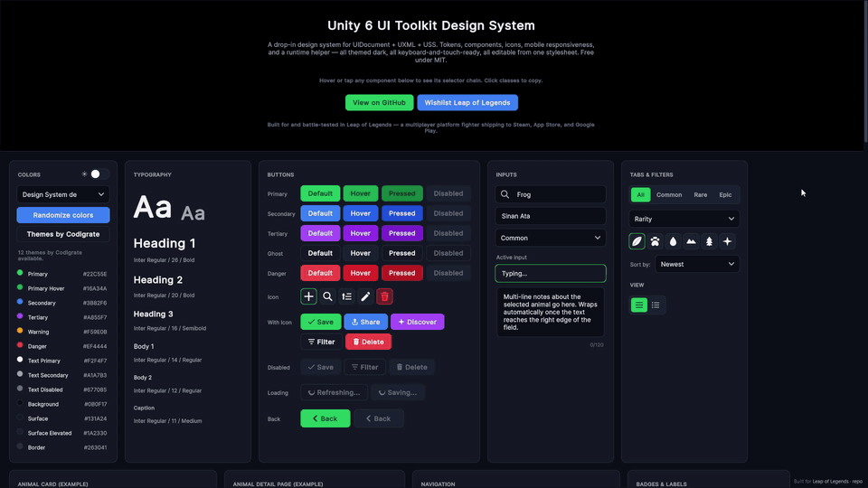Click the Primary Default button
This screenshot has width=868, height=488.
click(x=320, y=193)
